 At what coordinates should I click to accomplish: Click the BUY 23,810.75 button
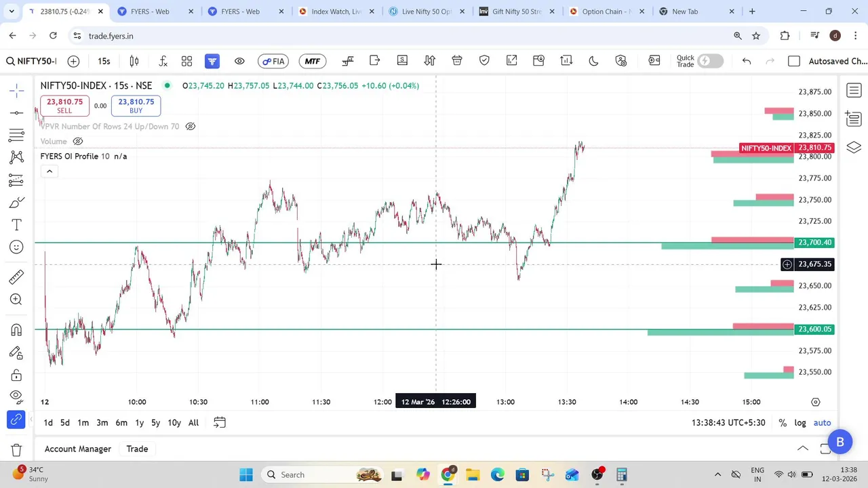click(136, 106)
